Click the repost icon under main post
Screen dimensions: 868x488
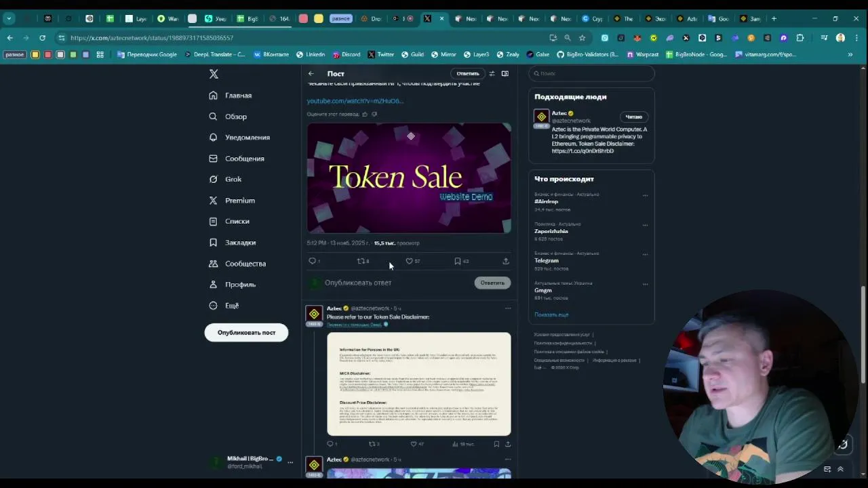pos(361,261)
